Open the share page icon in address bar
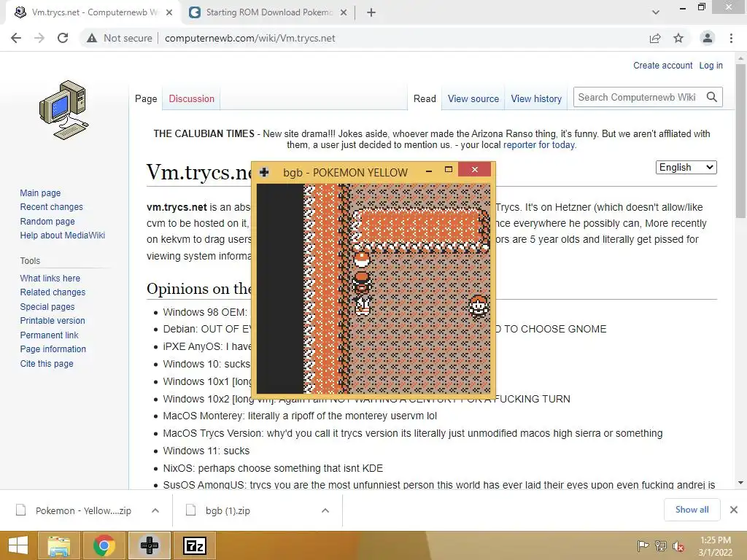The height and width of the screenshot is (560, 747). [655, 38]
